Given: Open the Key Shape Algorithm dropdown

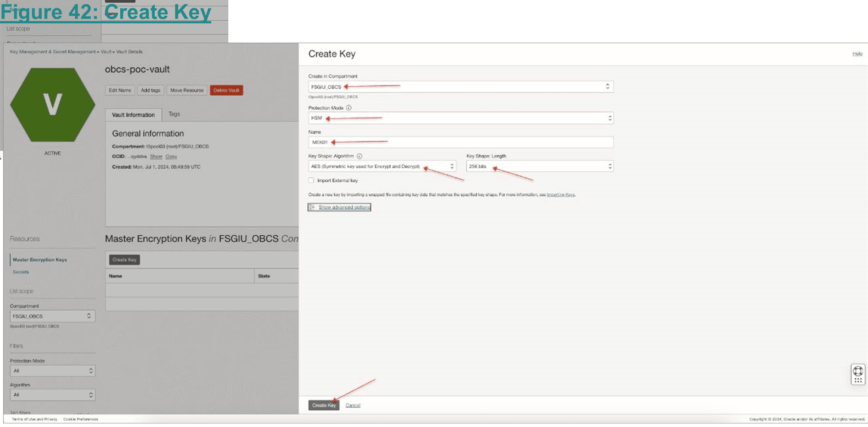Looking at the screenshot, I should [x=382, y=166].
